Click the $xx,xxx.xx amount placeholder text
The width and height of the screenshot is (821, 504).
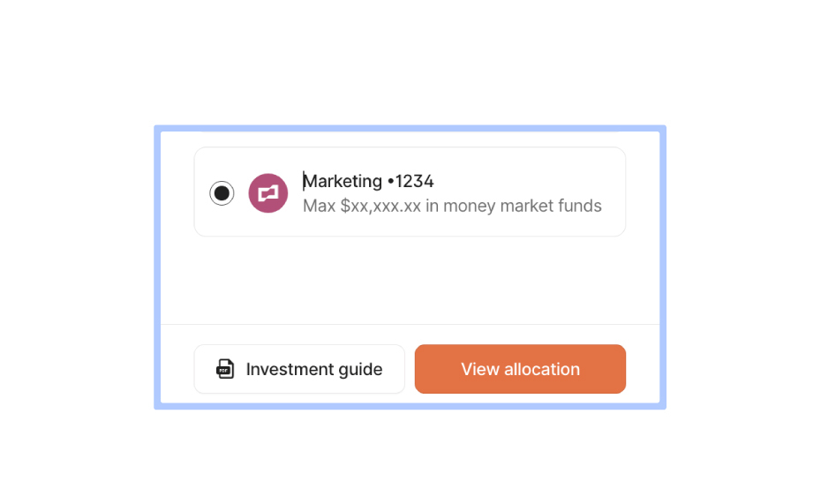point(380,206)
